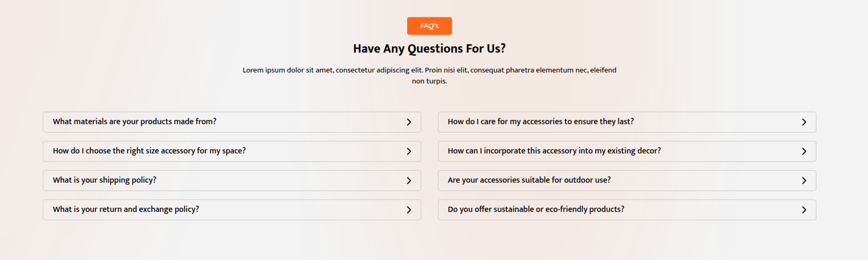Click the arrow icon for the right size accessory question

click(x=409, y=151)
